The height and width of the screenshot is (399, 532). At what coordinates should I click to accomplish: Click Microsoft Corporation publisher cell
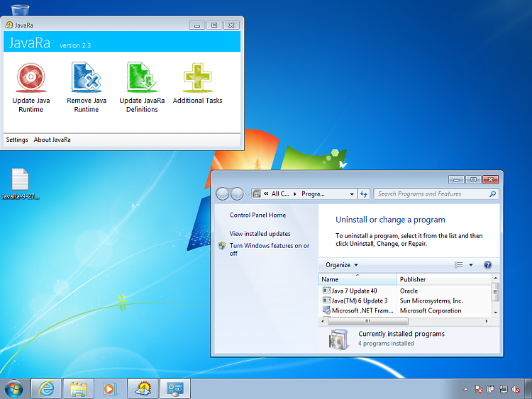coord(431,310)
